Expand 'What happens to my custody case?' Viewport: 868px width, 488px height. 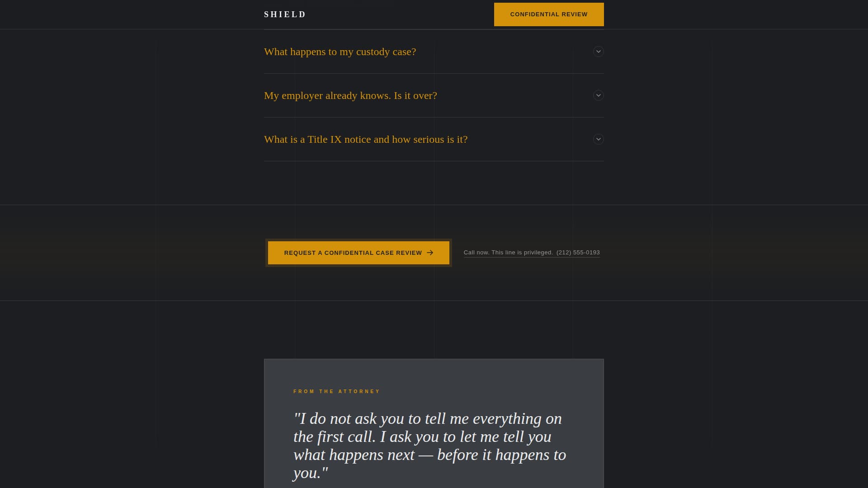pos(340,52)
